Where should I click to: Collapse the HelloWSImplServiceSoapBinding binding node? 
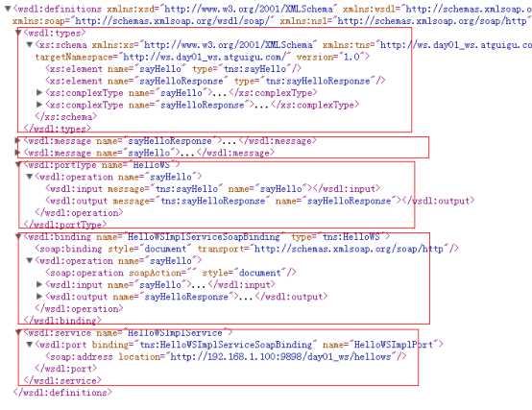pyautogui.click(x=18, y=237)
